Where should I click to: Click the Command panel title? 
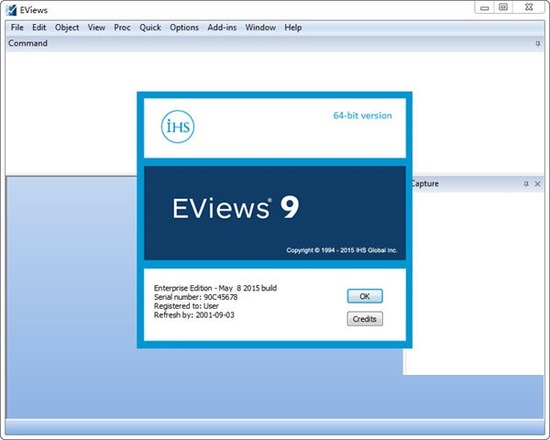coord(28,43)
